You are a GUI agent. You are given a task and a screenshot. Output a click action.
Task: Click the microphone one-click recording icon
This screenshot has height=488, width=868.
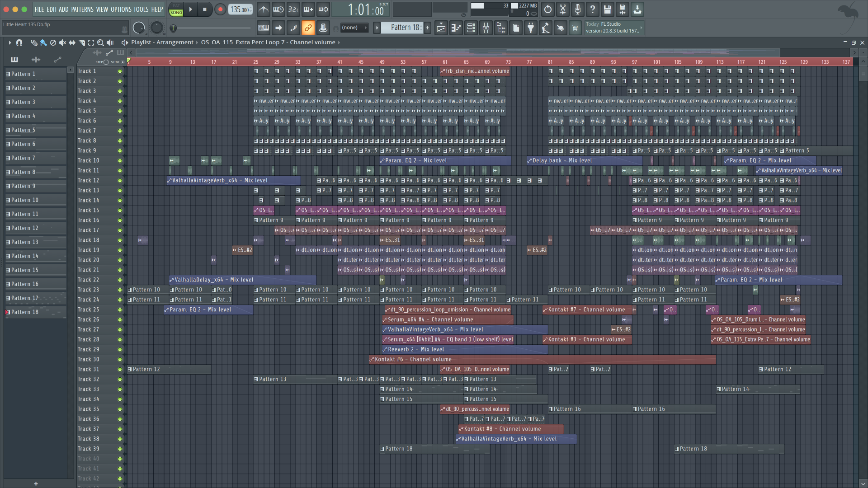[577, 9]
